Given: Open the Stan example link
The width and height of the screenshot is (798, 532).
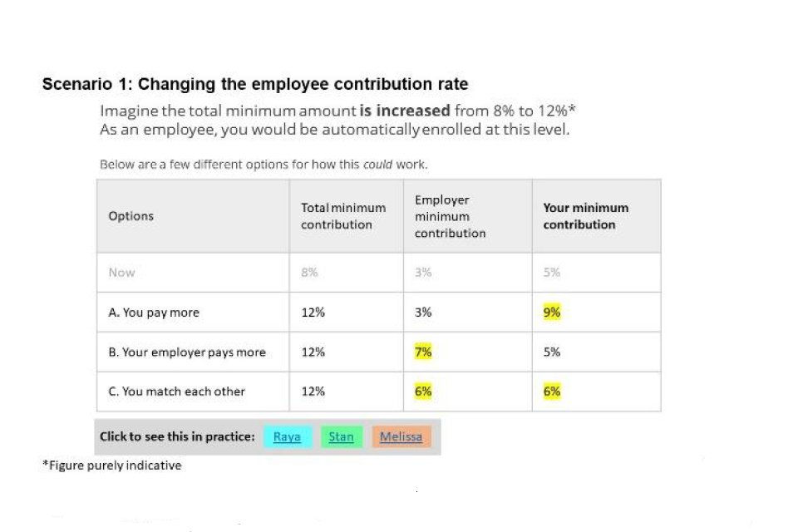Looking at the screenshot, I should point(341,437).
